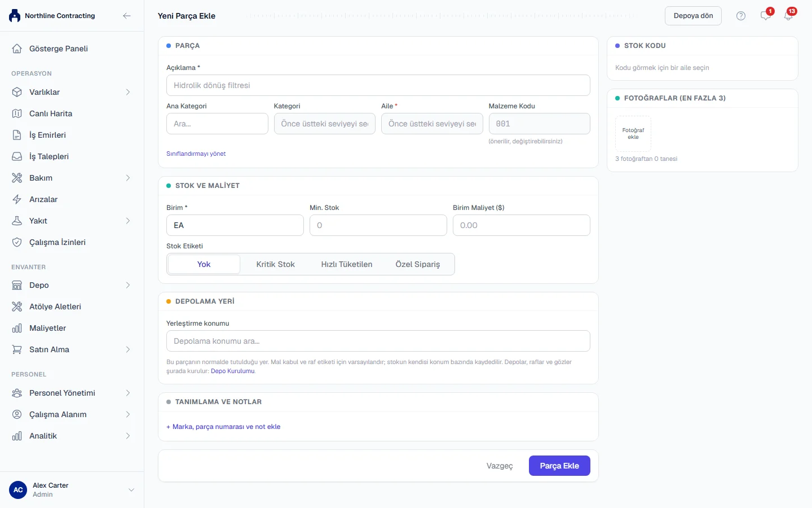The width and height of the screenshot is (812, 508).
Task: Click the Arızalar lightning icon
Action: pyautogui.click(x=17, y=199)
